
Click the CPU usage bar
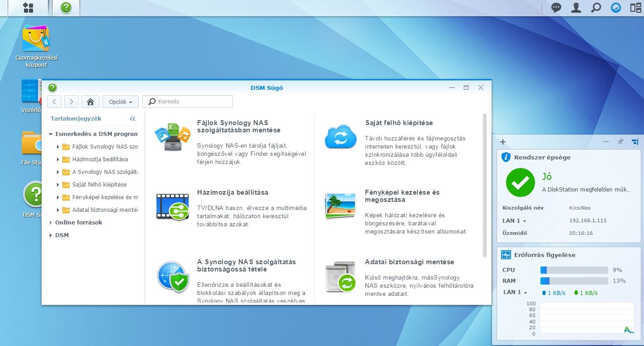[x=574, y=270]
